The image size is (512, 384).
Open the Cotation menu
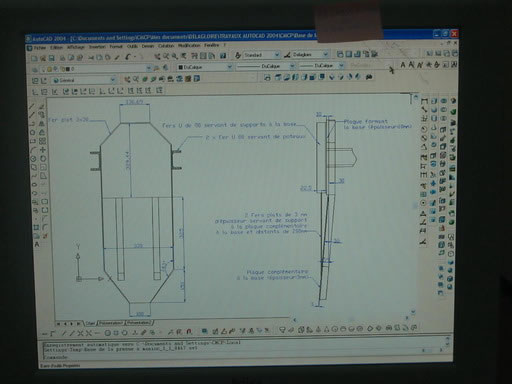(x=166, y=46)
